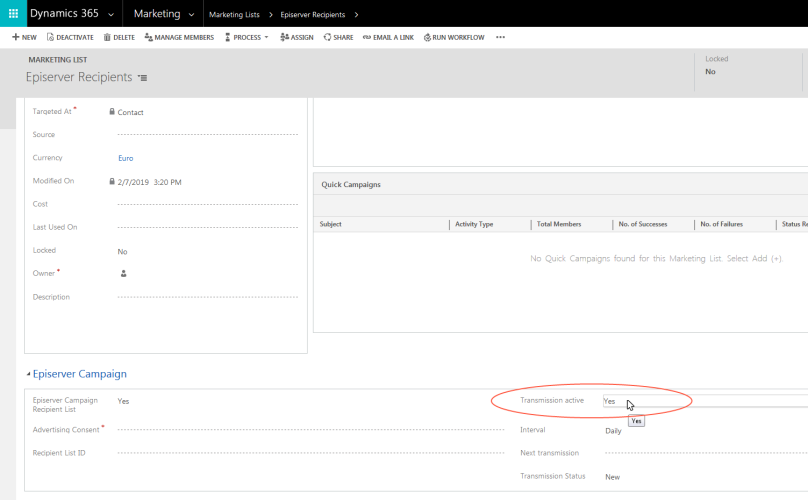Expand the chevron after Episerver Recipients breadcrumb
Viewport: 808px width, 500px height.
356,14
